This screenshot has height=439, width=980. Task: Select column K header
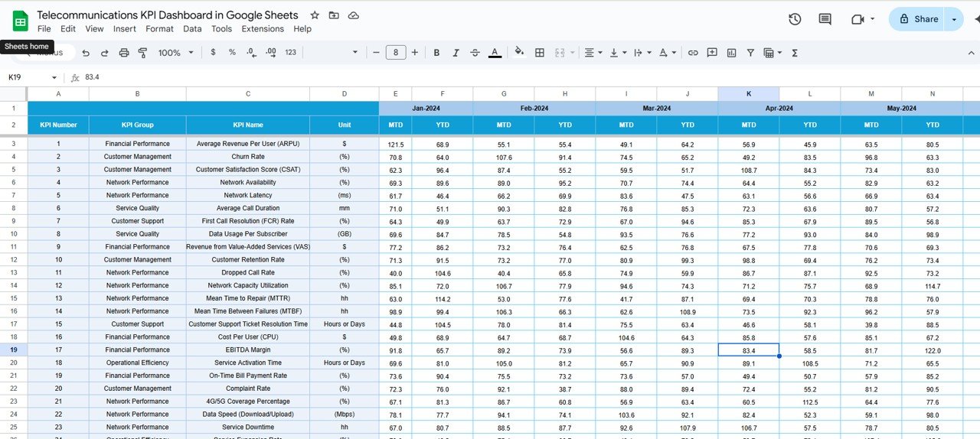point(749,93)
